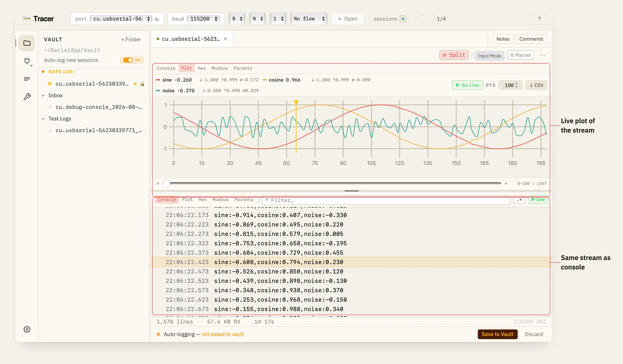Close the cu.usbserial-5623 tab
Image resolution: width=623 pixels, height=364 pixels.
[x=226, y=39]
